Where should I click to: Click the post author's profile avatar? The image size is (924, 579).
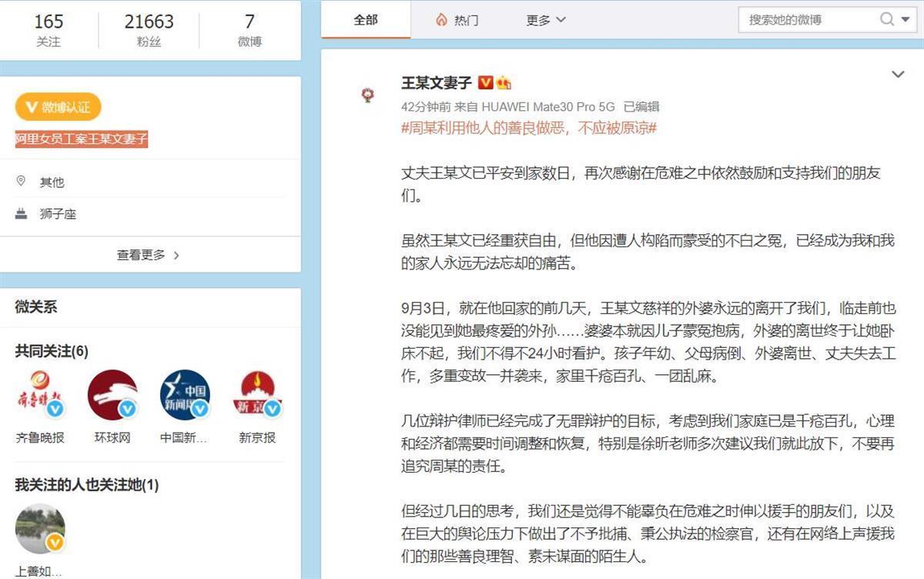point(367,95)
